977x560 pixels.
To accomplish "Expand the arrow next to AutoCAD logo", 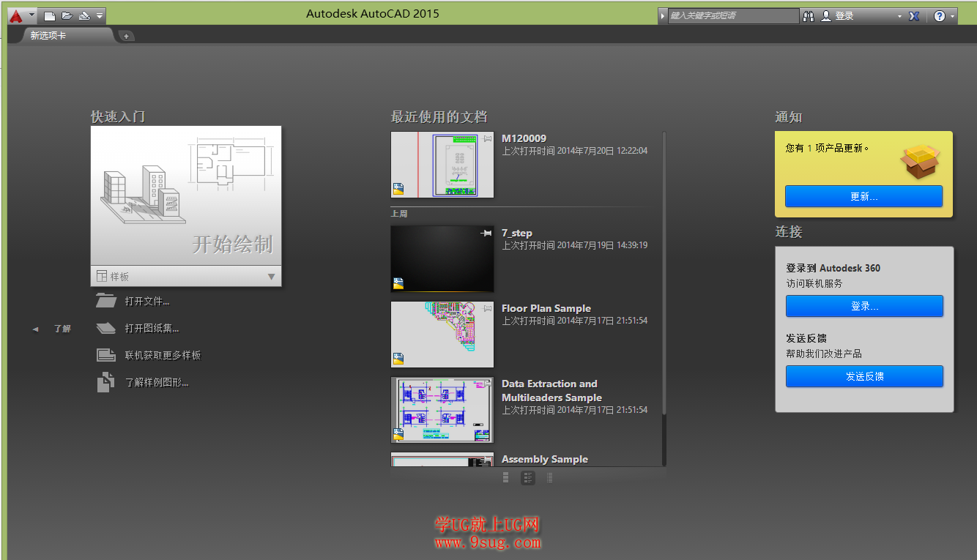I will click(x=31, y=15).
